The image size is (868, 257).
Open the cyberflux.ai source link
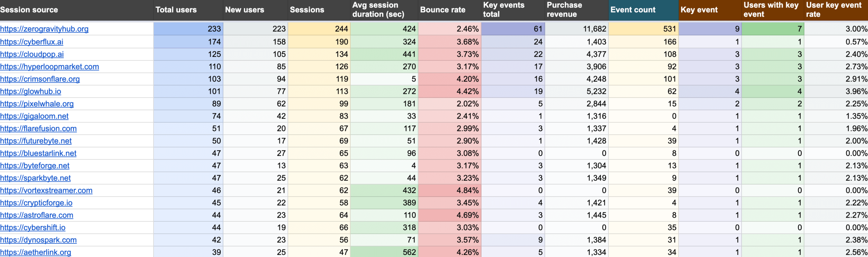click(32, 42)
